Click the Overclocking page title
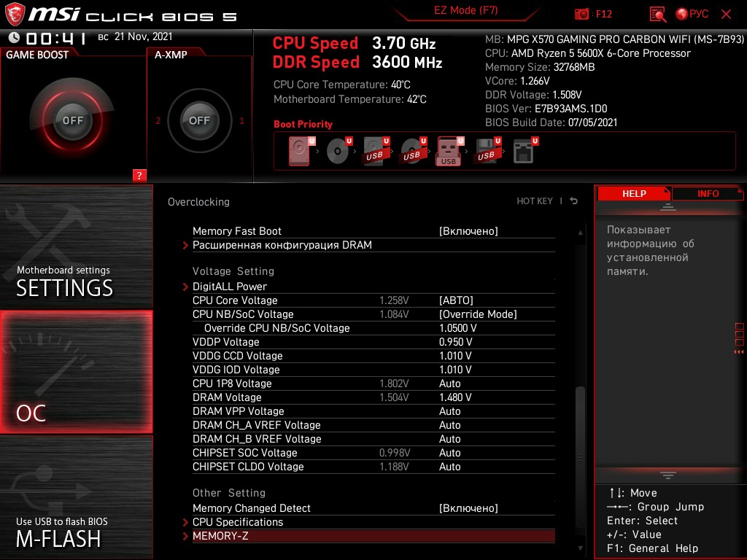Viewport: 747px width, 560px height. [x=198, y=202]
